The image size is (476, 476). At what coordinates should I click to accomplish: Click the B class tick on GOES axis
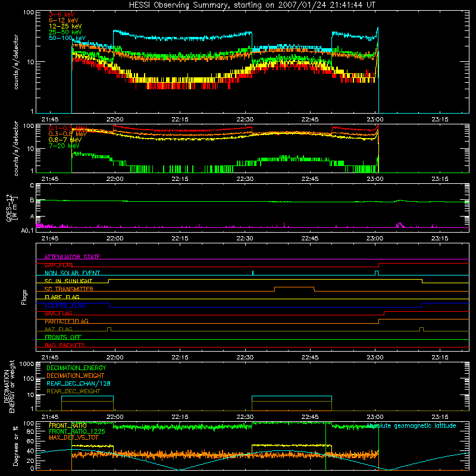click(x=32, y=200)
